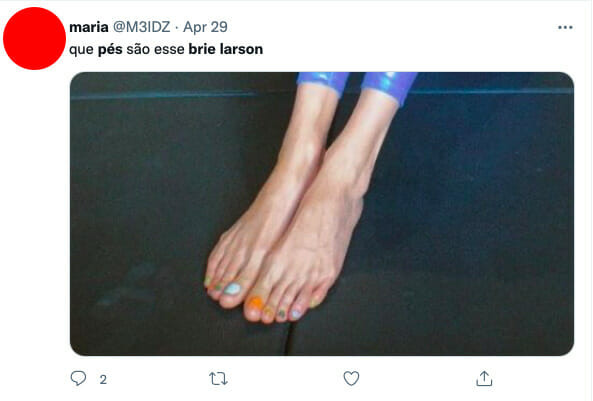Open the display name maria

(x=89, y=27)
